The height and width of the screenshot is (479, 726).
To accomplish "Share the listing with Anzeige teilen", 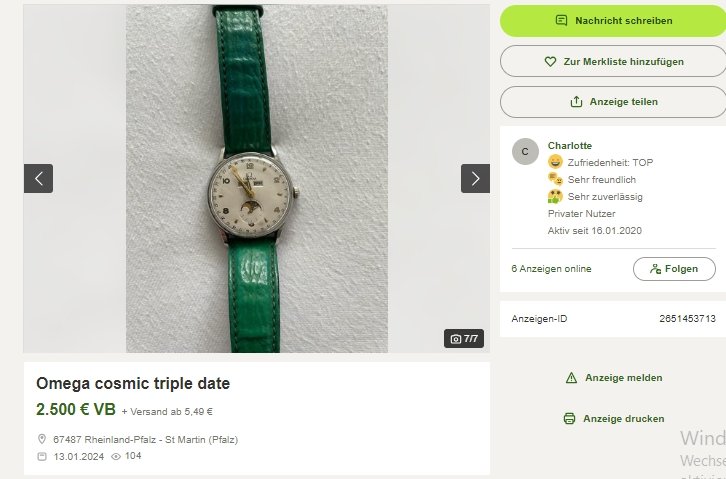I will click(613, 102).
